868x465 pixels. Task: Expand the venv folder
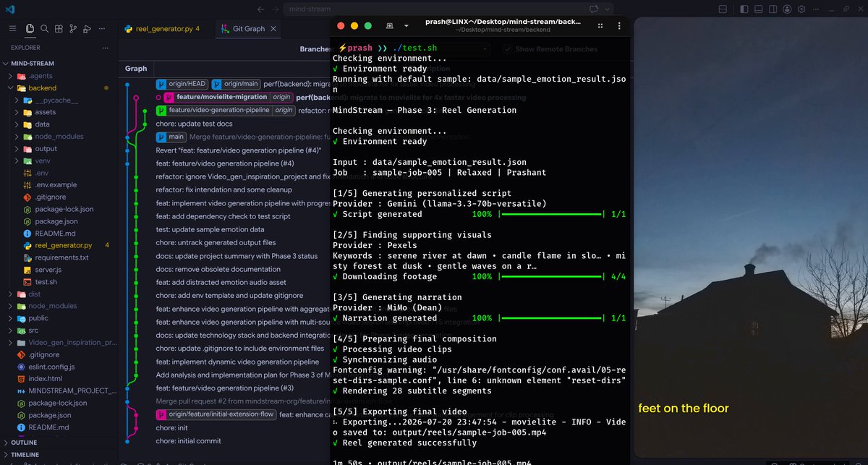click(59, 161)
